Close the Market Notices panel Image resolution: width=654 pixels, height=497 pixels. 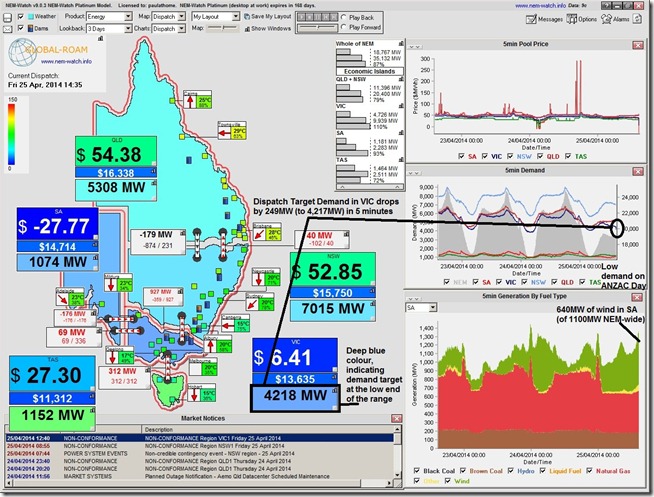pos(396,418)
